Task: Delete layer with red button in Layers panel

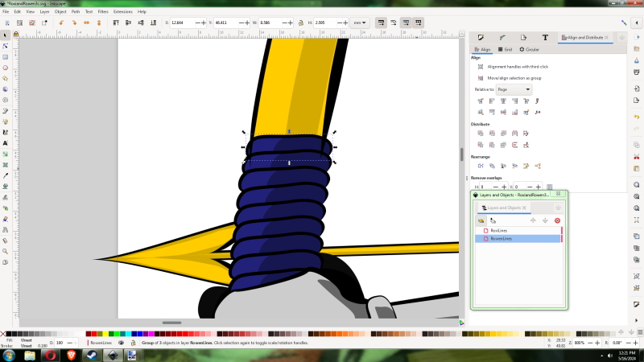Action: pyautogui.click(x=557, y=220)
